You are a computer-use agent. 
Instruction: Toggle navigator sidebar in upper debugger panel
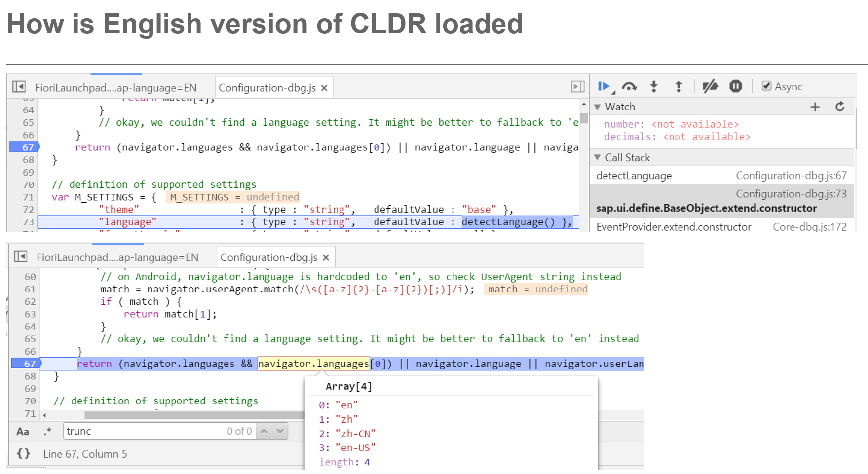coord(19,87)
